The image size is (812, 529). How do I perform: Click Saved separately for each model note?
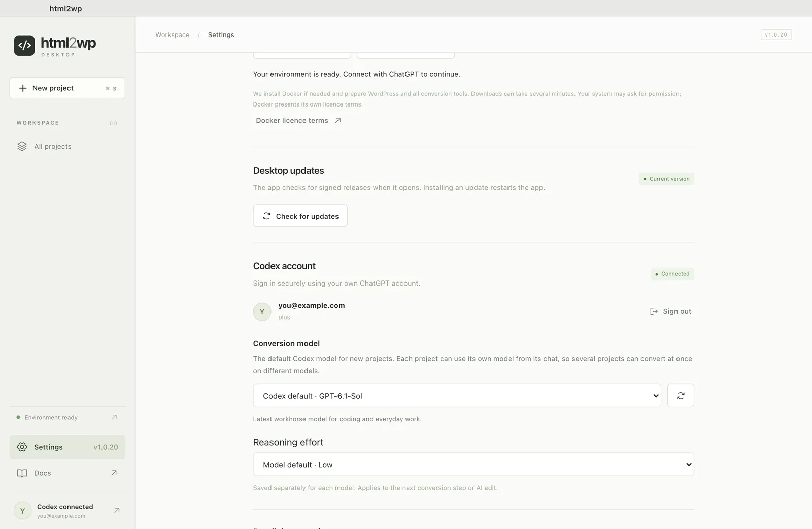(x=376, y=488)
